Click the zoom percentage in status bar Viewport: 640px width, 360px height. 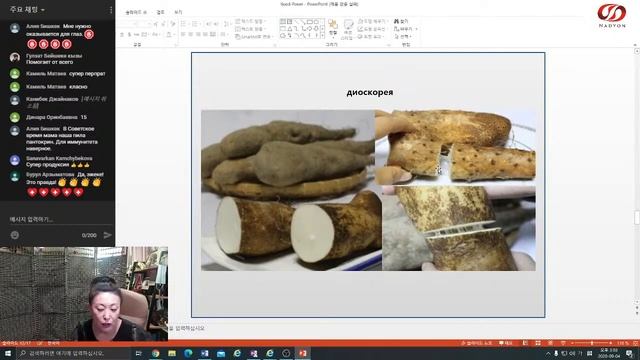[x=623, y=343]
